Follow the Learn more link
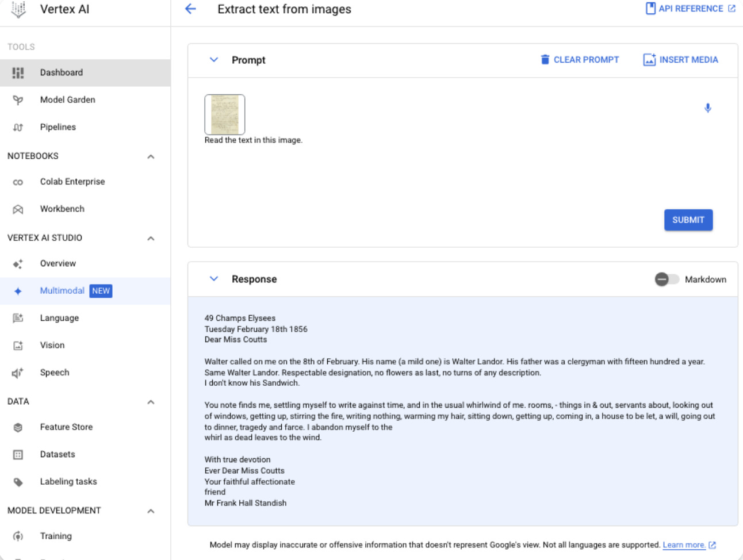The width and height of the screenshot is (743, 560). (x=684, y=545)
